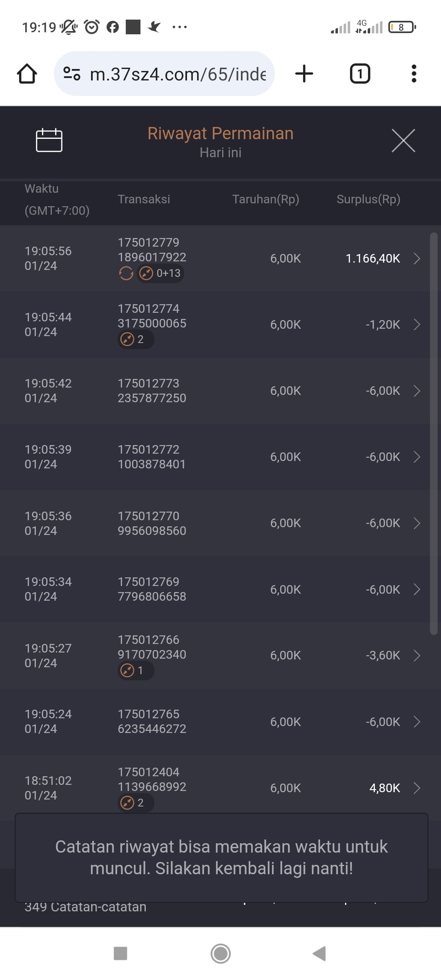Tap the browser home icon
This screenshot has height=980, width=441.
[27, 74]
